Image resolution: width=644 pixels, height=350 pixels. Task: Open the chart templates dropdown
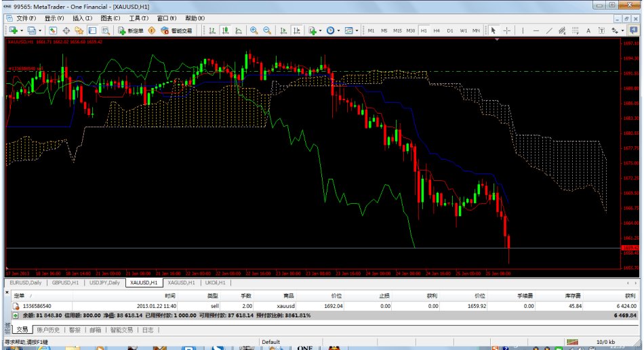pyautogui.click(x=357, y=30)
